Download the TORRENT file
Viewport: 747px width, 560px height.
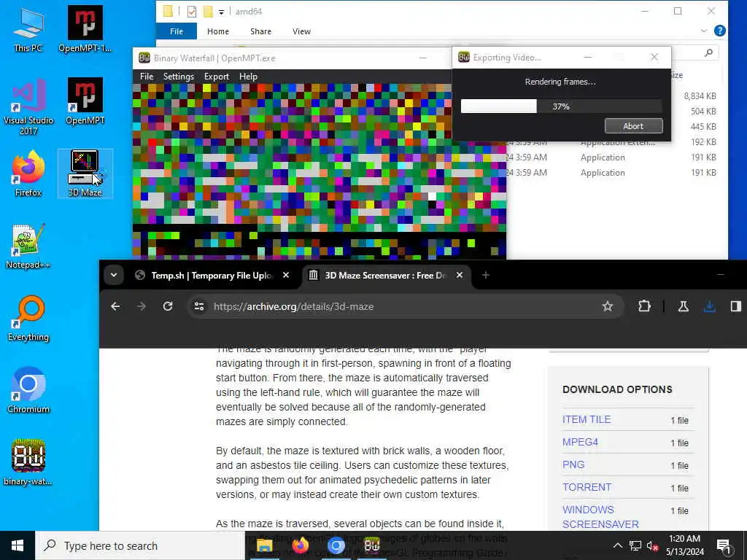tap(587, 486)
